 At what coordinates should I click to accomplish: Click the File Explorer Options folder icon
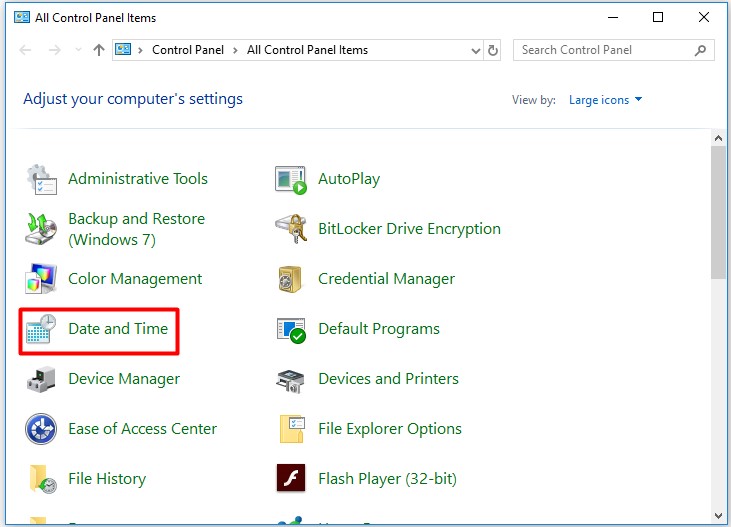click(x=292, y=429)
